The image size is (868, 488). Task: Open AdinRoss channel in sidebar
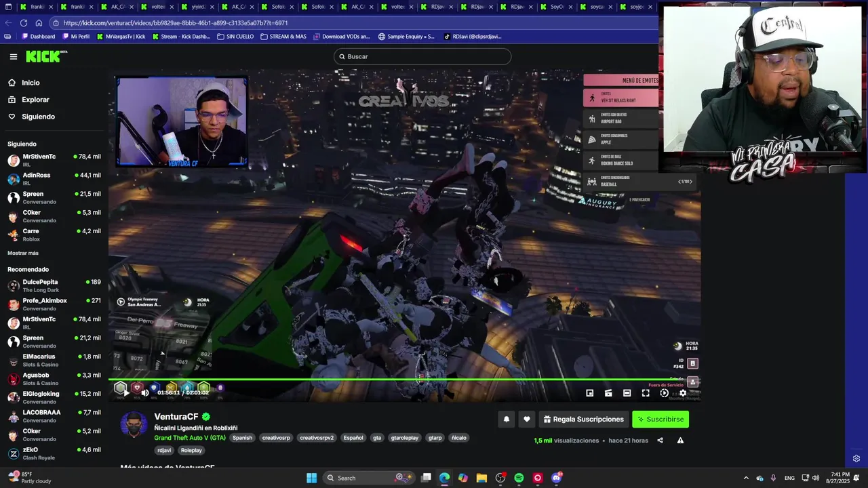(54, 179)
